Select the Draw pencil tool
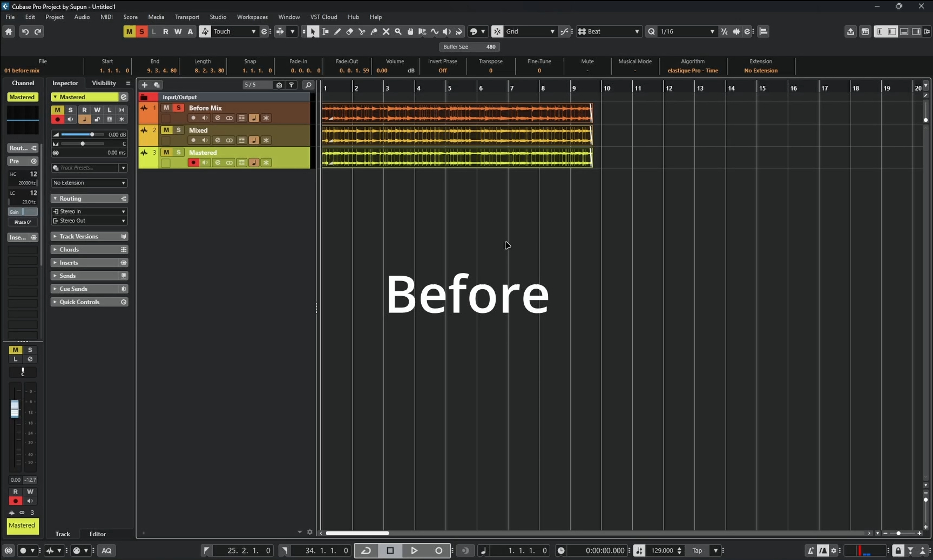The height and width of the screenshot is (560, 933). coord(337,32)
